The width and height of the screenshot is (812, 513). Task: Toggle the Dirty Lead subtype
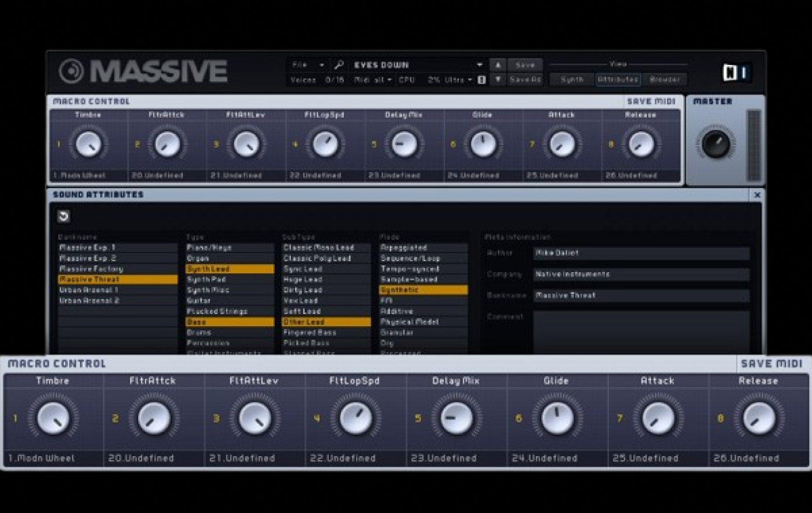point(326,290)
